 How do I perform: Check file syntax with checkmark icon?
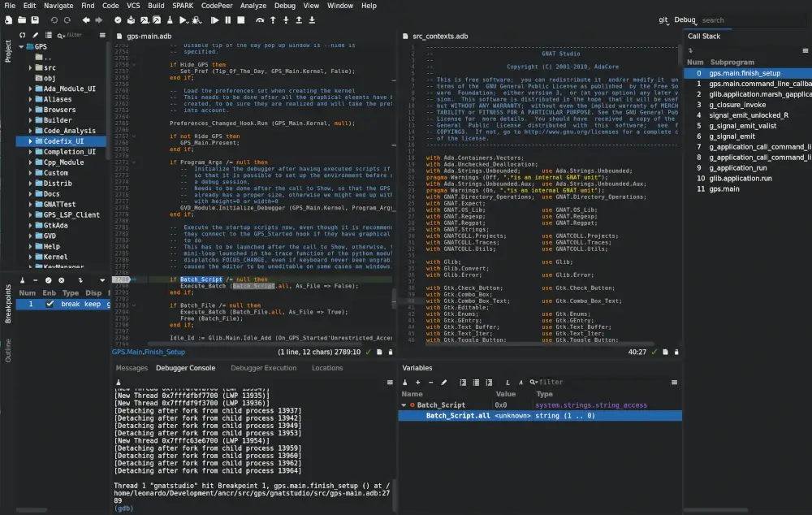[118, 20]
